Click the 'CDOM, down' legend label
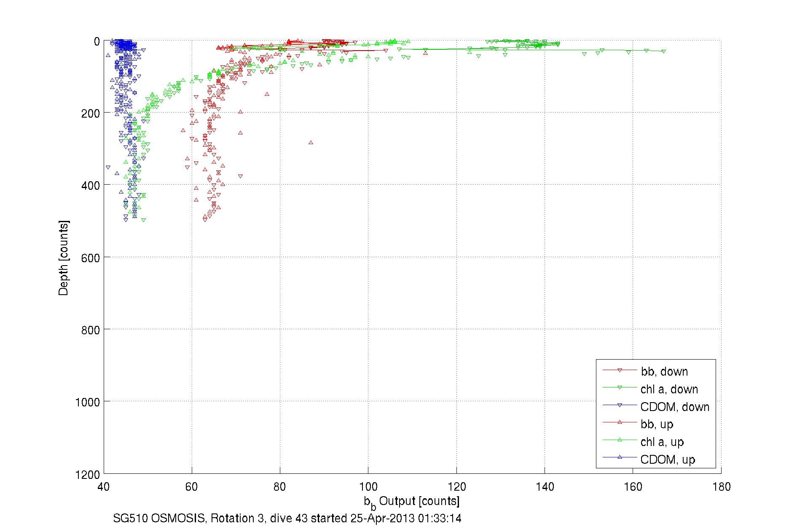Screen dimensions: 797x532 click(x=675, y=407)
